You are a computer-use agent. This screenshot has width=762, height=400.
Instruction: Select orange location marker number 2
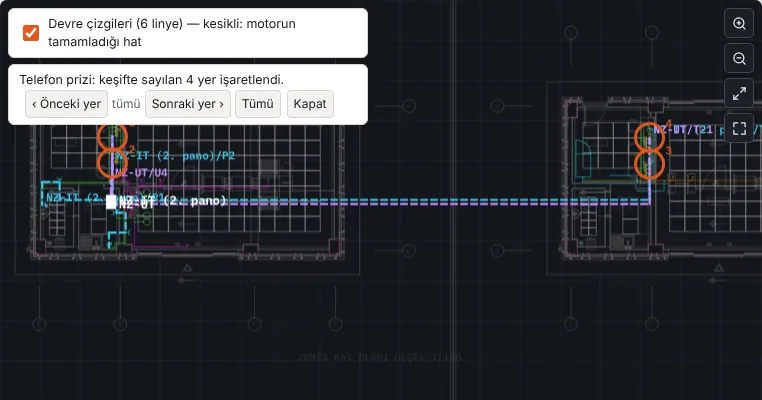pos(112,164)
